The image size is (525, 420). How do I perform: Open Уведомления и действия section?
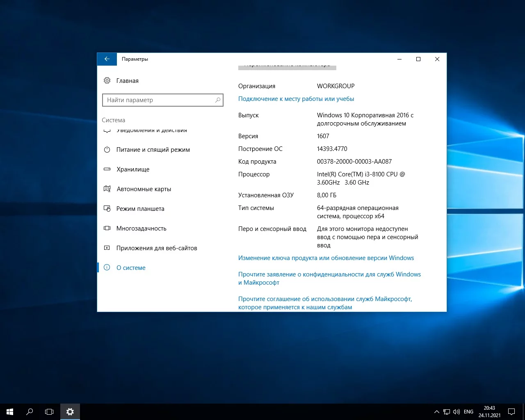(151, 131)
